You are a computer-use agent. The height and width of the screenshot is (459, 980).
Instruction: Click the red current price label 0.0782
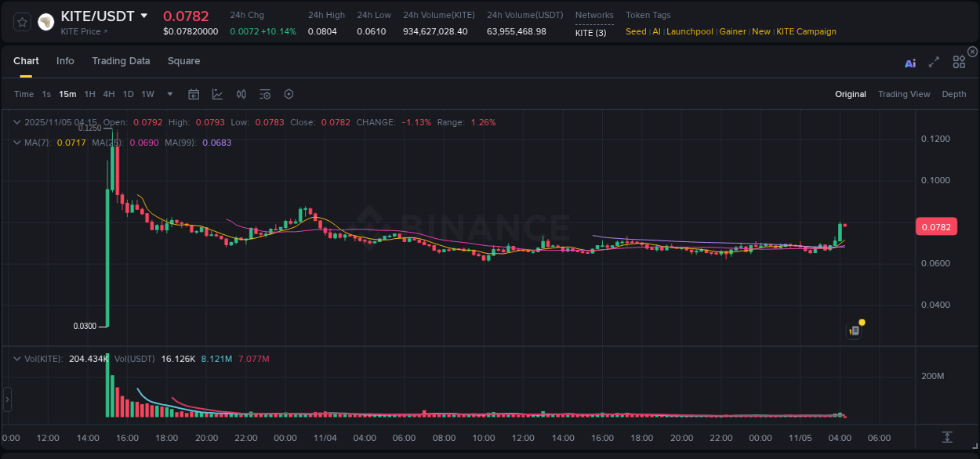click(938, 226)
